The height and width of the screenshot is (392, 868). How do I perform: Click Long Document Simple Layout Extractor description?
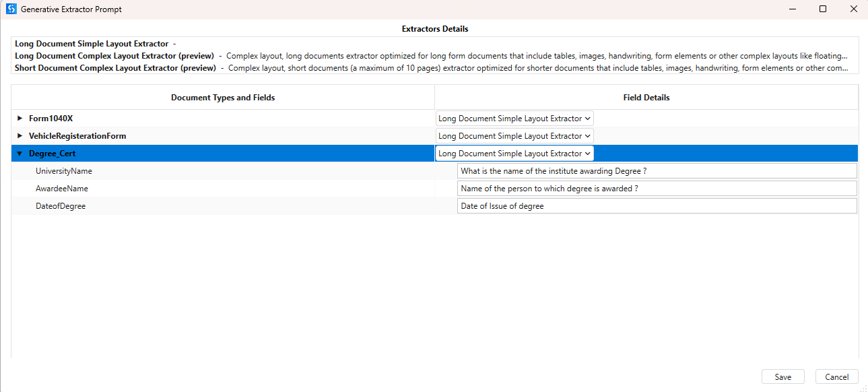(x=96, y=44)
